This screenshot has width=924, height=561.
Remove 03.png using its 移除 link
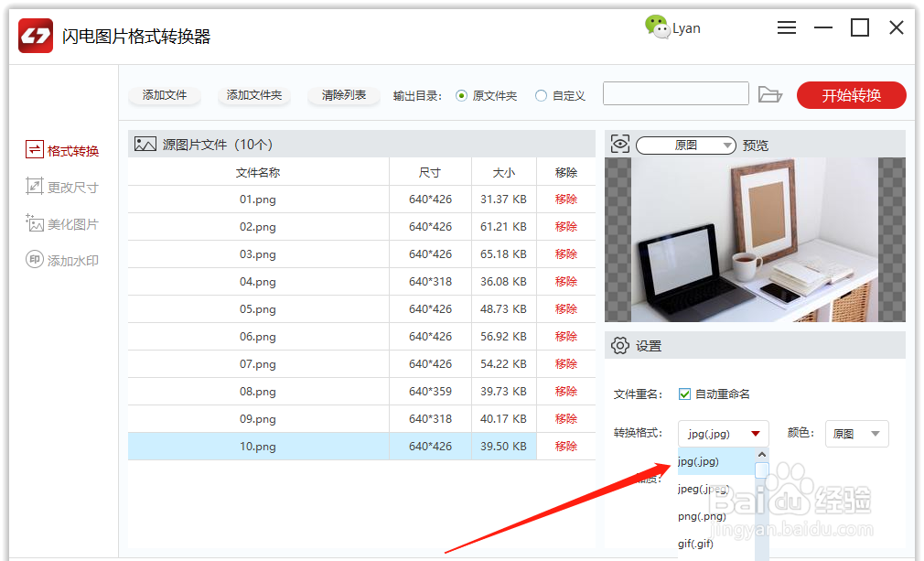[567, 254]
